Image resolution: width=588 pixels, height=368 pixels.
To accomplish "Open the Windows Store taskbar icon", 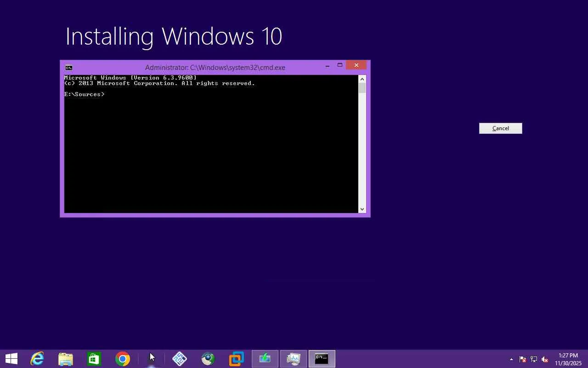I will click(94, 359).
